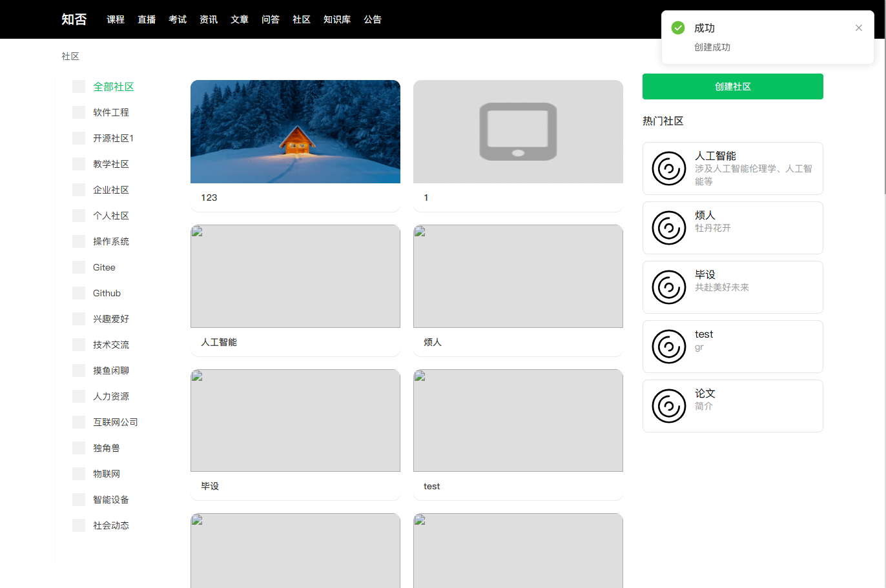This screenshot has height=588, width=886.
Task: Click the 知否 site logo
Action: [74, 19]
